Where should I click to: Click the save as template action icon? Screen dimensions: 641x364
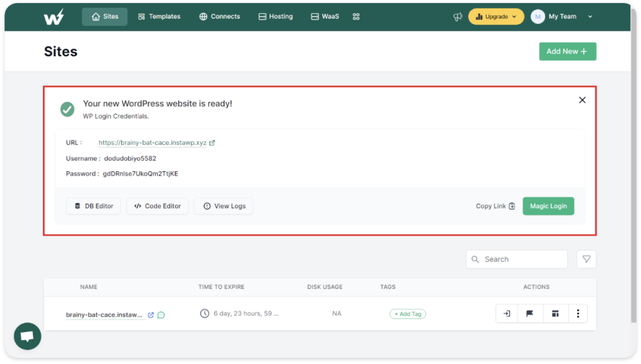pyautogui.click(x=555, y=313)
